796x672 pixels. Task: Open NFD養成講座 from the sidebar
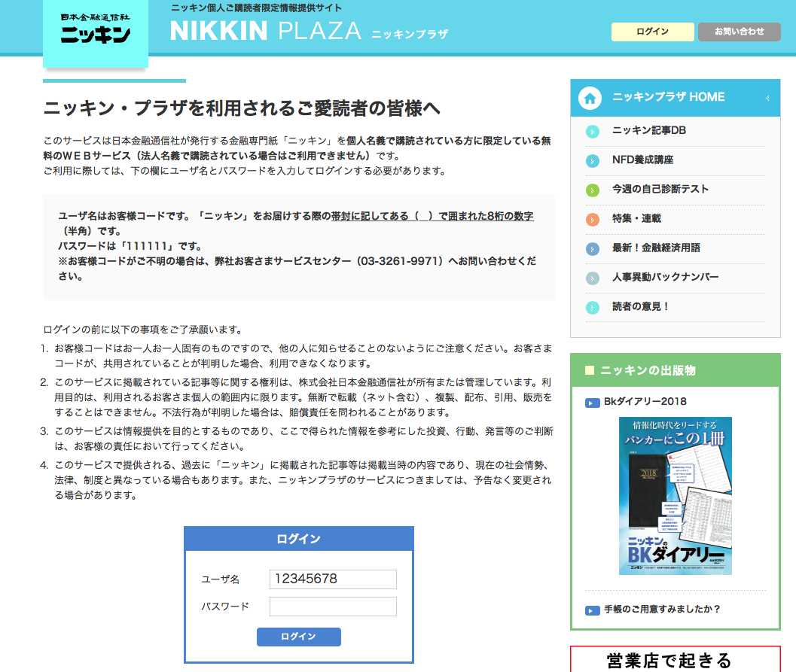642,160
